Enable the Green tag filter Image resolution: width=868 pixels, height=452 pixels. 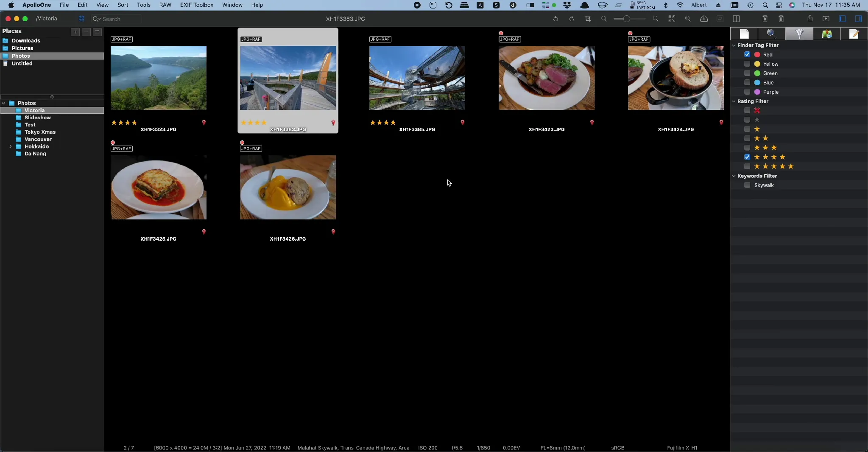[747, 73]
